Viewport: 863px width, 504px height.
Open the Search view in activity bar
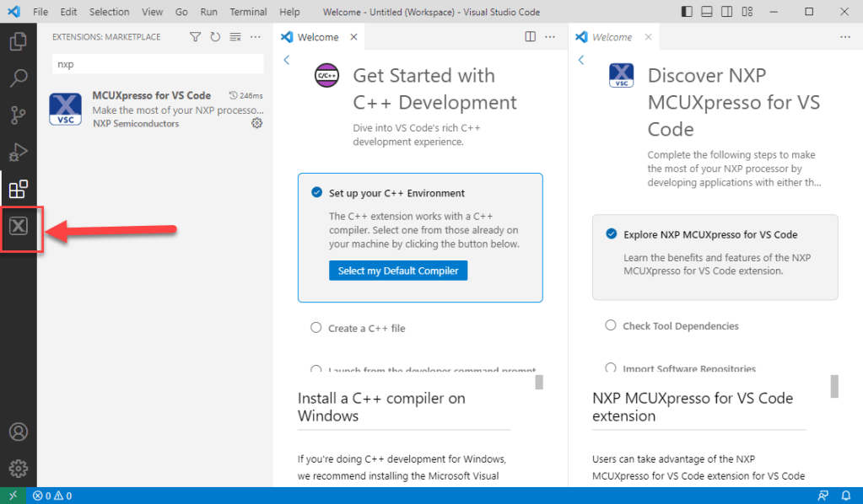click(x=18, y=78)
